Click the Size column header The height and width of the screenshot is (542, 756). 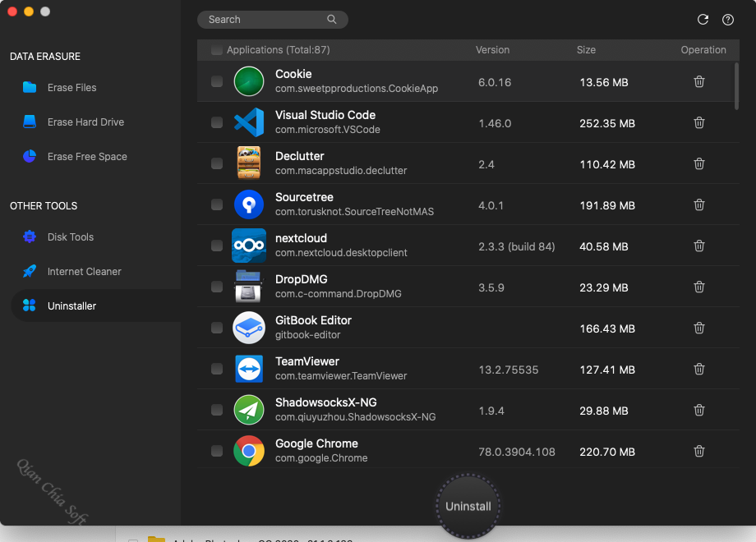tap(586, 49)
